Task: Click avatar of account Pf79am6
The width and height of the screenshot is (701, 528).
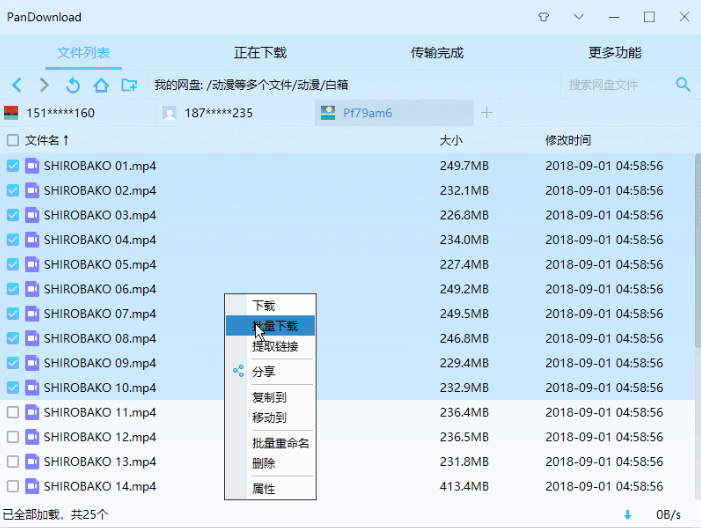Action: pos(328,113)
